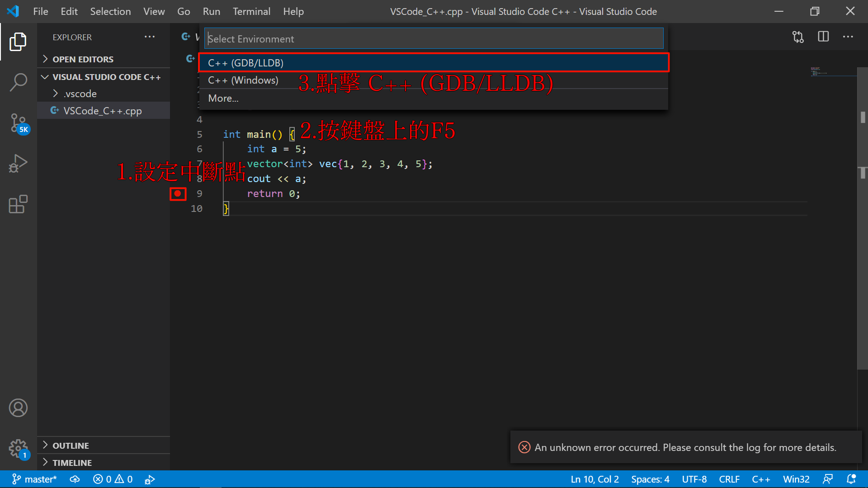Open the Search view icon

tap(18, 82)
